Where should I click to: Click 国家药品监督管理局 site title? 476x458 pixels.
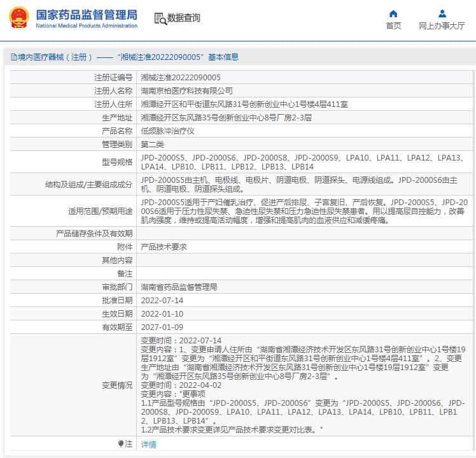coord(87,15)
